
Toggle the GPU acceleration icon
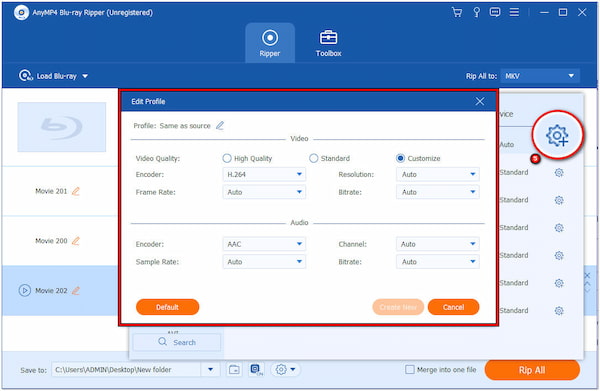tap(256, 370)
